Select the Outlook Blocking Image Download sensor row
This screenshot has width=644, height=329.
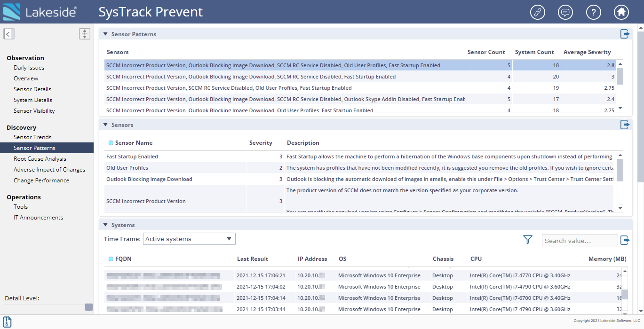[x=359, y=179]
